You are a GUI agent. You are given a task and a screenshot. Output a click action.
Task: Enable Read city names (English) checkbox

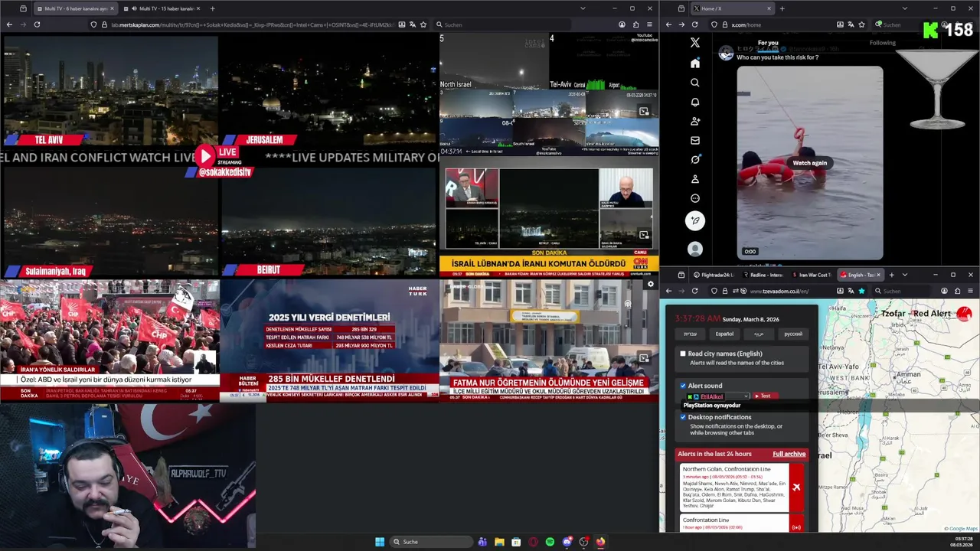point(683,354)
